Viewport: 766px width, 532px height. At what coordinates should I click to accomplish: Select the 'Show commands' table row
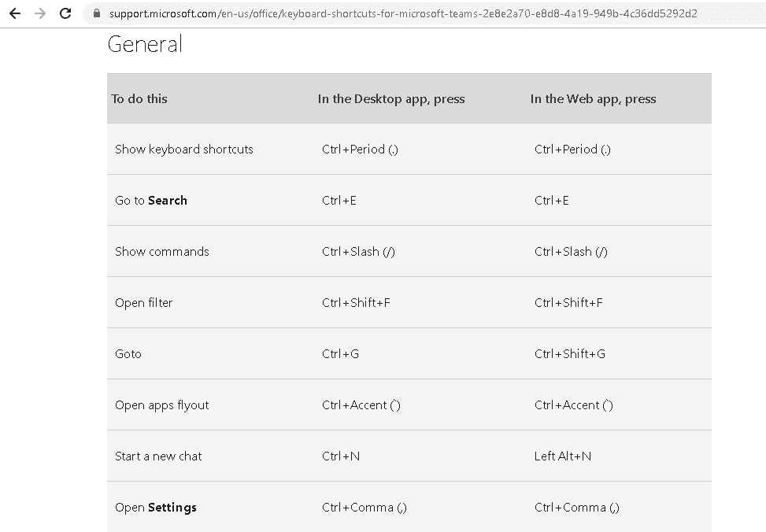pyautogui.click(x=162, y=251)
